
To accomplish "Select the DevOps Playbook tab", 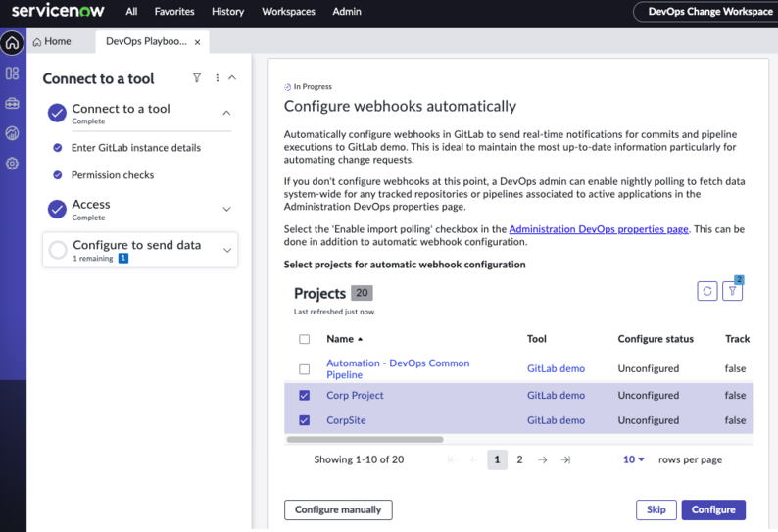I will 146,42.
